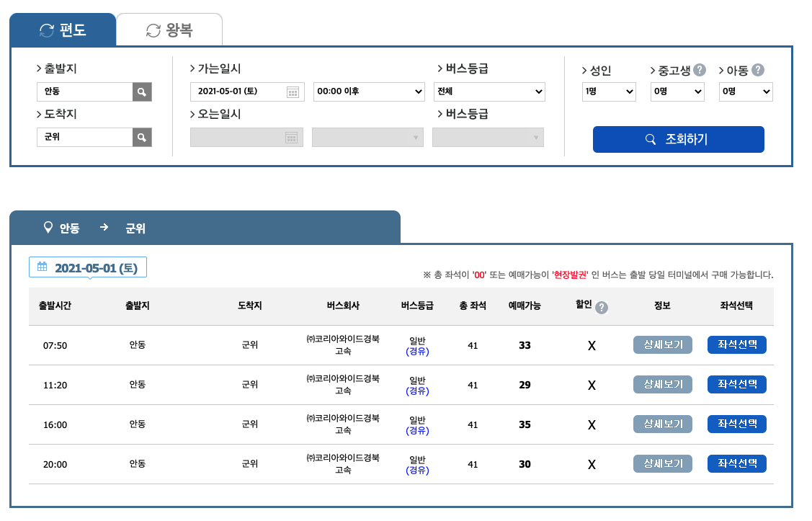Click the search magnifier beside 도착지 field
The image size is (812, 521).
click(141, 137)
